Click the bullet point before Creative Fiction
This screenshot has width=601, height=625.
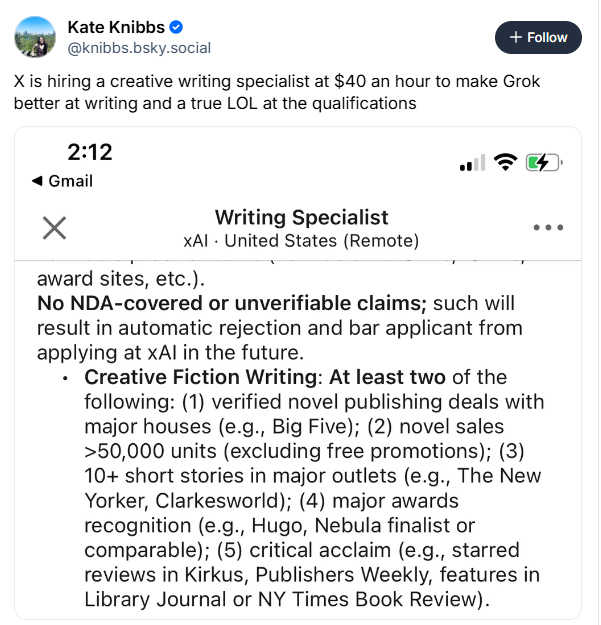[65, 379]
